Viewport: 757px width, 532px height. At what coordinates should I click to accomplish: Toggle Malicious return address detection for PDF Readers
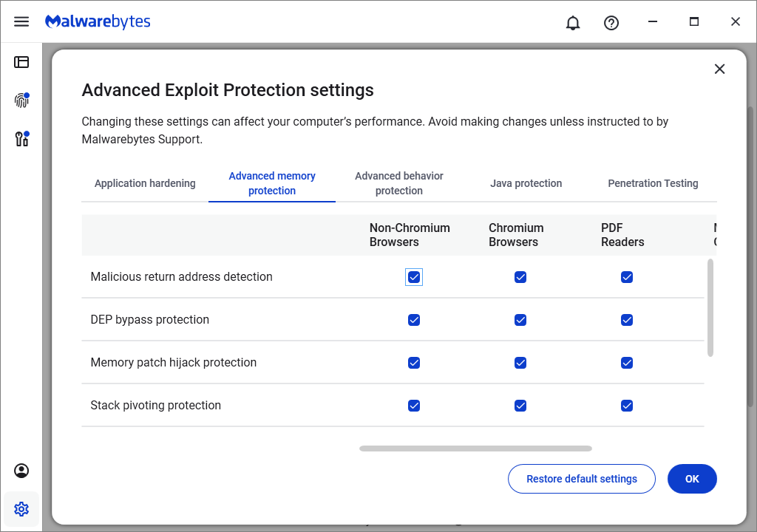(x=627, y=277)
